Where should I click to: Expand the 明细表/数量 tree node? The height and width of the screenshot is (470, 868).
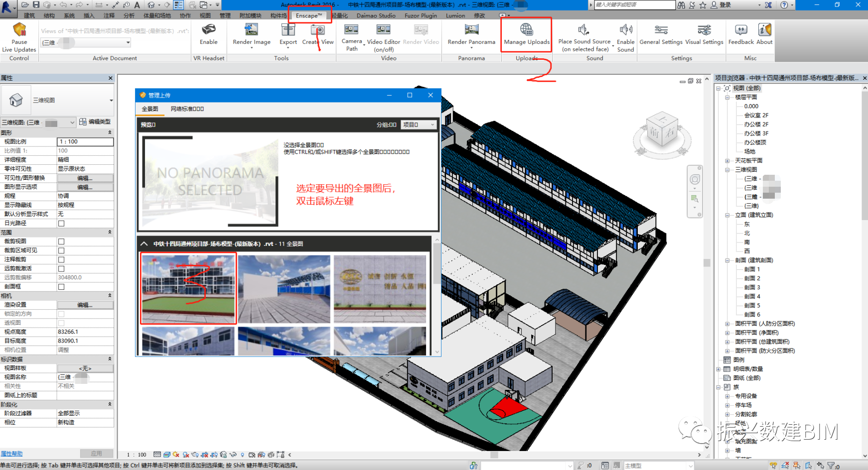pyautogui.click(x=718, y=369)
